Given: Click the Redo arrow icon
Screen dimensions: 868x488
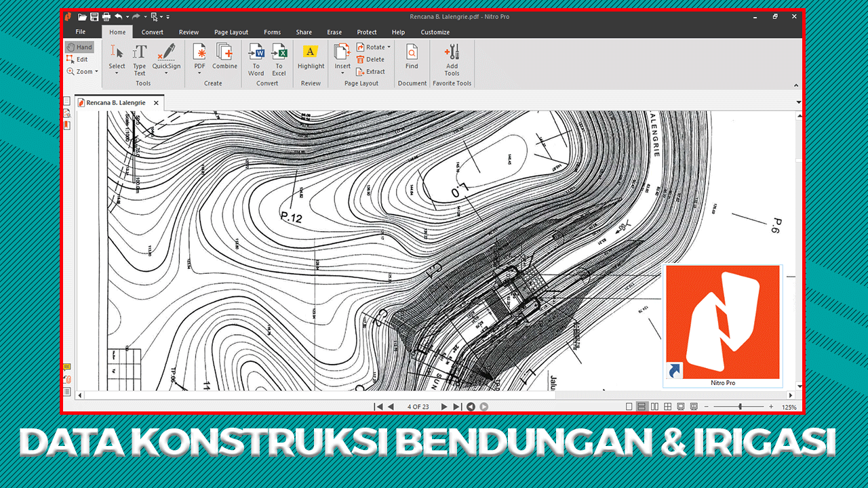Looking at the screenshot, I should tap(136, 16).
